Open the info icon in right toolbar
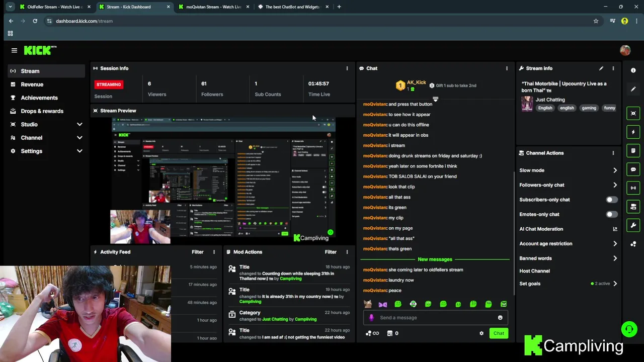Screen dimensions: 644x362 pos(633,70)
